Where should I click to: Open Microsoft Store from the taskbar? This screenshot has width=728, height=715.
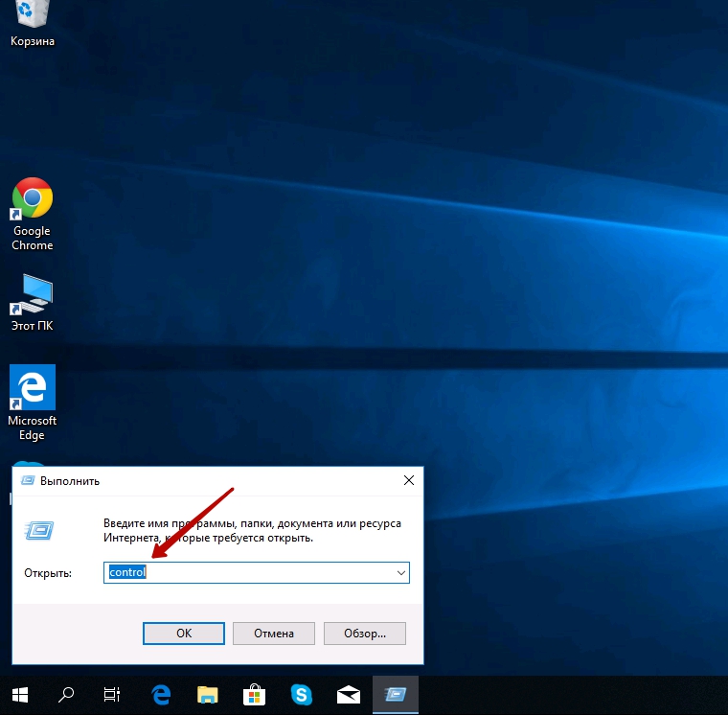[x=255, y=695]
